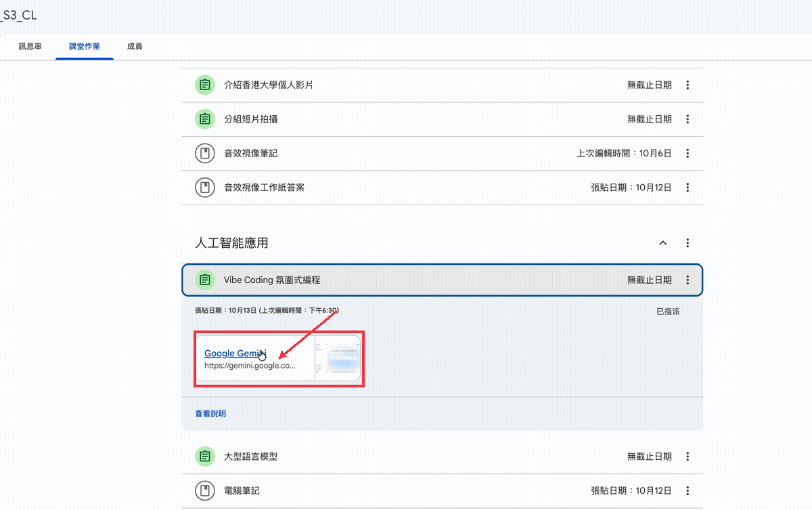Click the _S3_CL class title

[18, 16]
